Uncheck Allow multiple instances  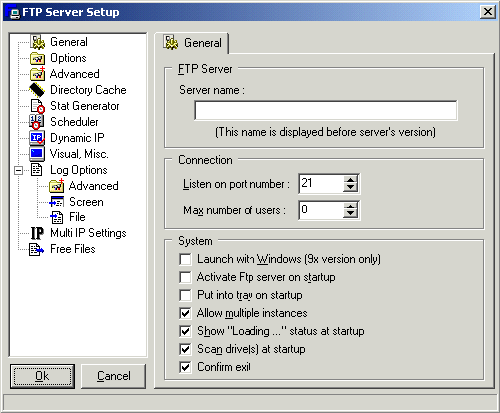coord(185,313)
